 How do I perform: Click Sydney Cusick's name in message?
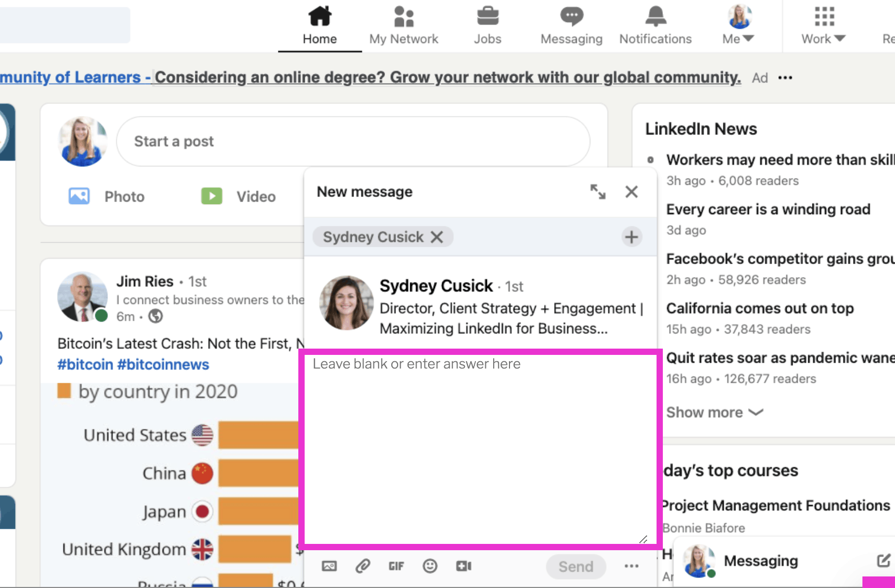coord(436,286)
